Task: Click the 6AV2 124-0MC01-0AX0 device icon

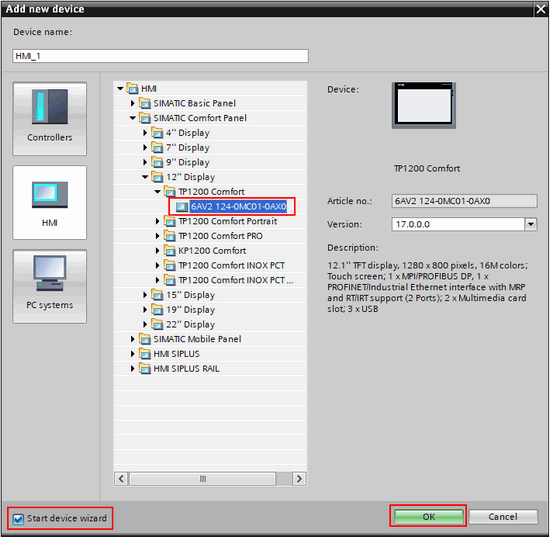Action: [x=182, y=207]
